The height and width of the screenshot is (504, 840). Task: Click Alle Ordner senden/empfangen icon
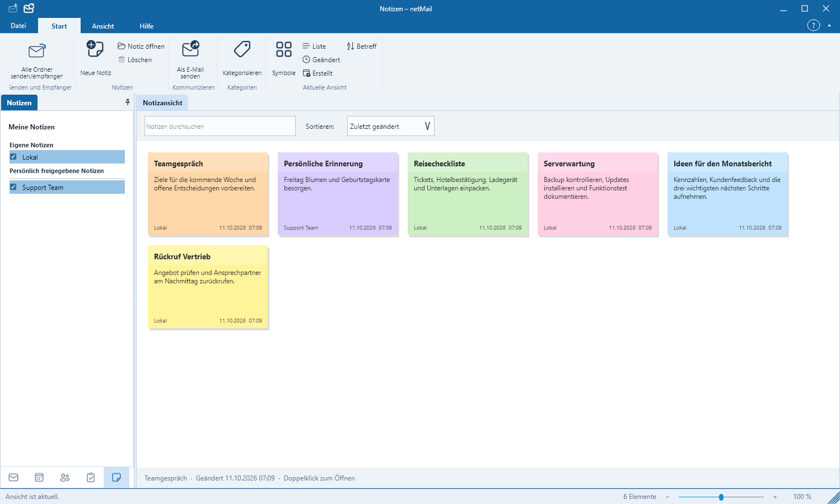37,52
